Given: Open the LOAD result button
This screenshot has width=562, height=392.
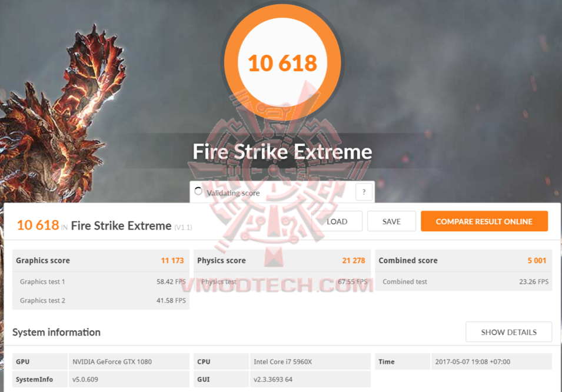Looking at the screenshot, I should (337, 221).
